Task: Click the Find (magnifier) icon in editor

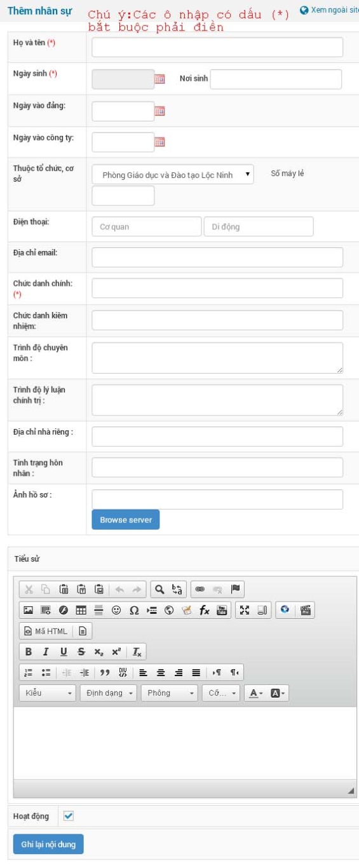Action: click(159, 589)
